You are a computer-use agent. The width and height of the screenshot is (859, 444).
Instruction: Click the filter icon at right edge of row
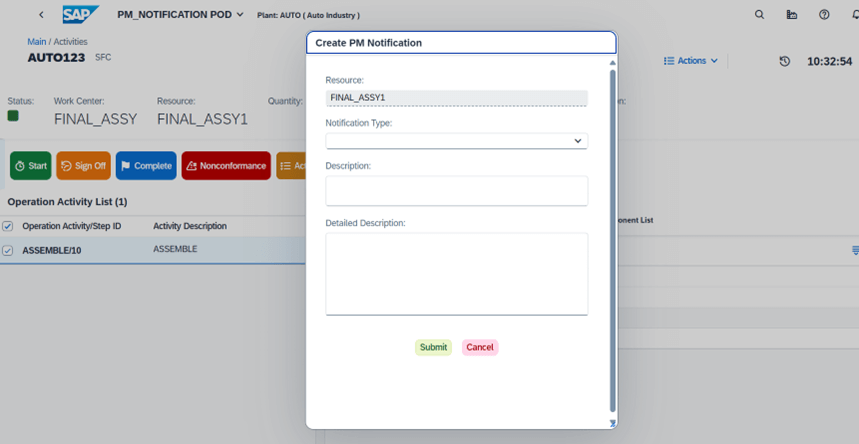pos(855,251)
